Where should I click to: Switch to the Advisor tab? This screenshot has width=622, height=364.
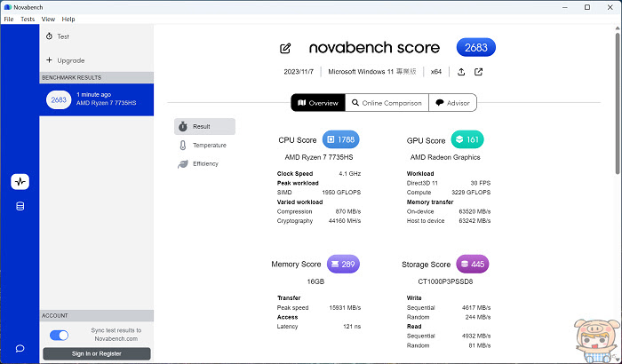click(452, 103)
